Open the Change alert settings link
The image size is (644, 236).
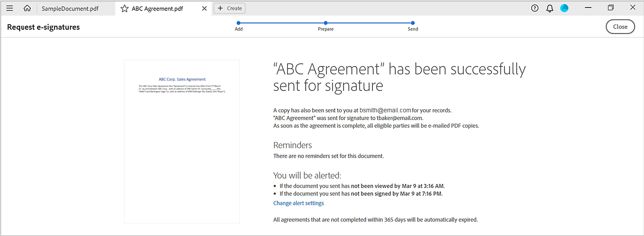pos(298,203)
